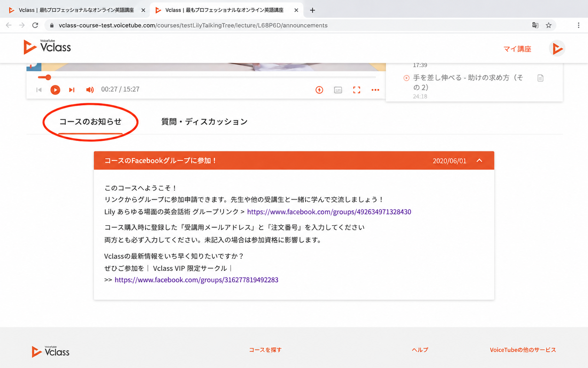This screenshot has height=368, width=588.
Task: Select the コースのお知らせ tab
Action: pyautogui.click(x=90, y=122)
